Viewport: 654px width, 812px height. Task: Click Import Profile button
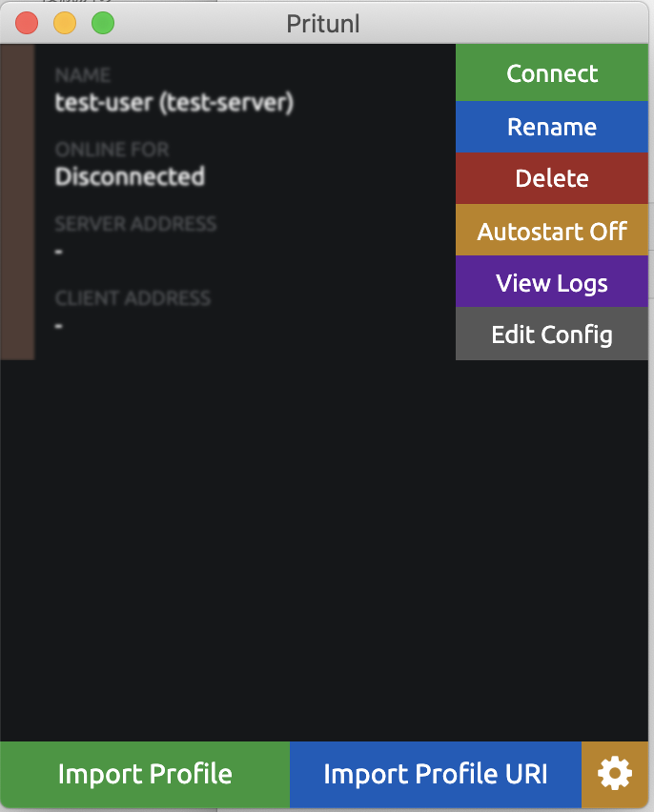pyautogui.click(x=145, y=774)
